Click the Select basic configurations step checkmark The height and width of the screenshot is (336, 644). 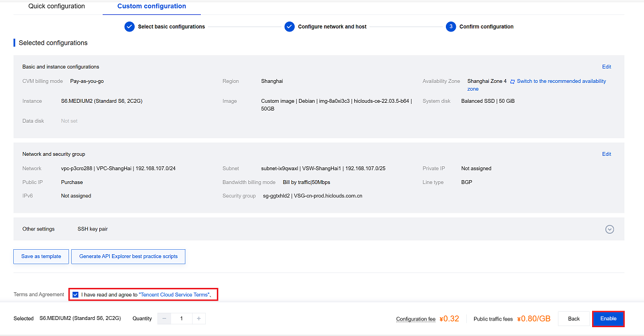[x=129, y=27]
